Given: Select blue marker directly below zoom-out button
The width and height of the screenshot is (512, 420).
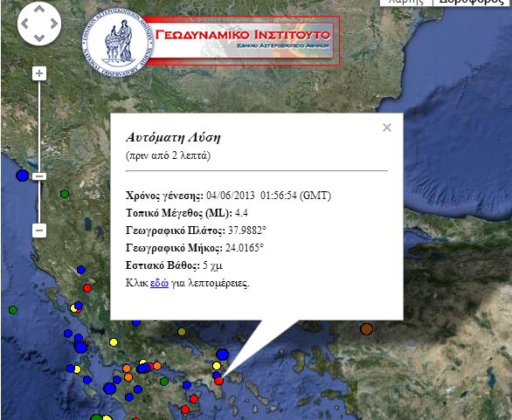Looking at the screenshot, I should pyautogui.click(x=81, y=270).
